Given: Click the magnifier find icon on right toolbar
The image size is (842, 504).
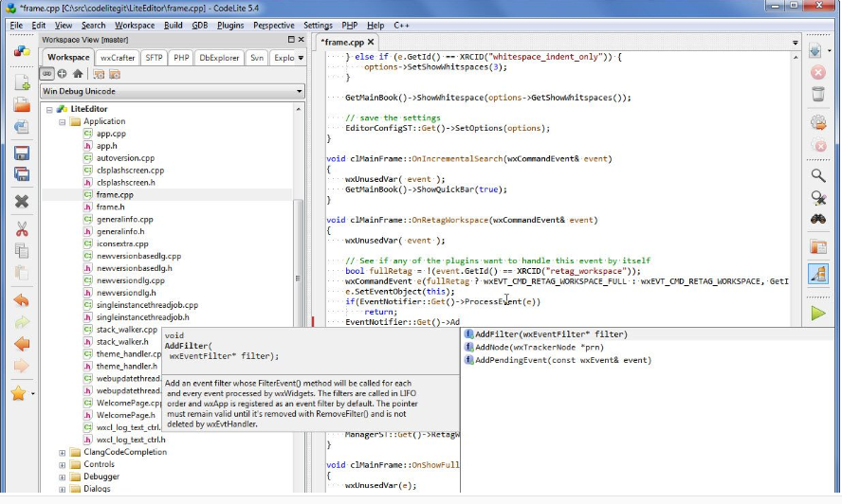Looking at the screenshot, I should point(818,175).
